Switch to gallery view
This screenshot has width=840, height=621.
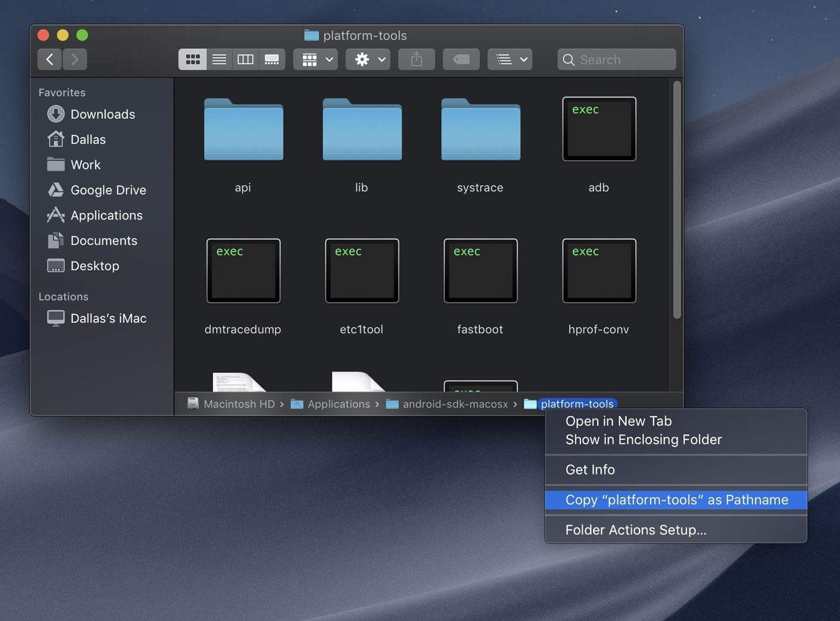coord(272,59)
